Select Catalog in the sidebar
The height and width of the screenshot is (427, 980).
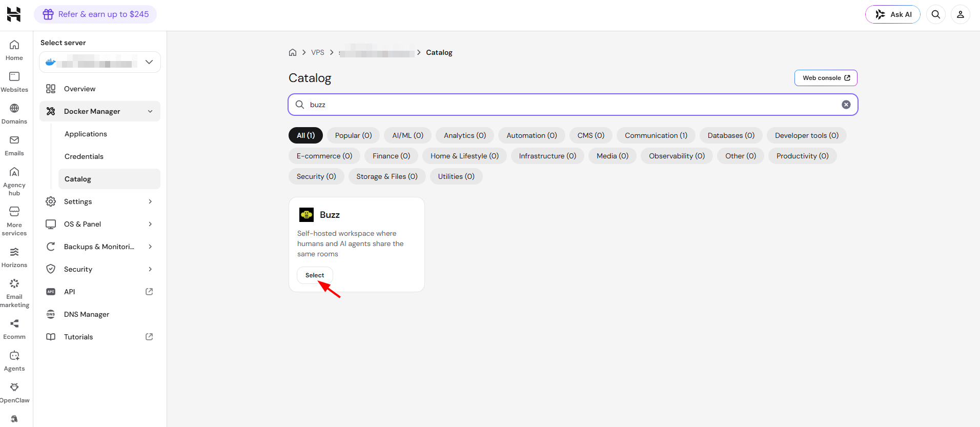click(x=109, y=179)
